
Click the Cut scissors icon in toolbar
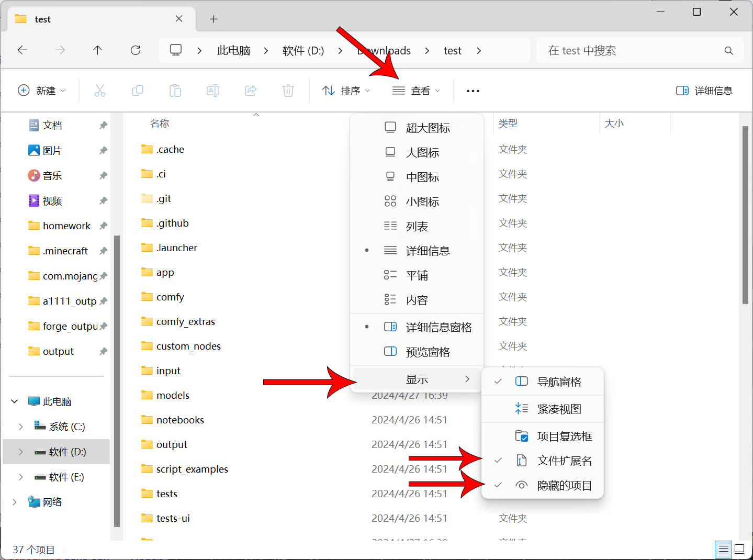tap(99, 91)
